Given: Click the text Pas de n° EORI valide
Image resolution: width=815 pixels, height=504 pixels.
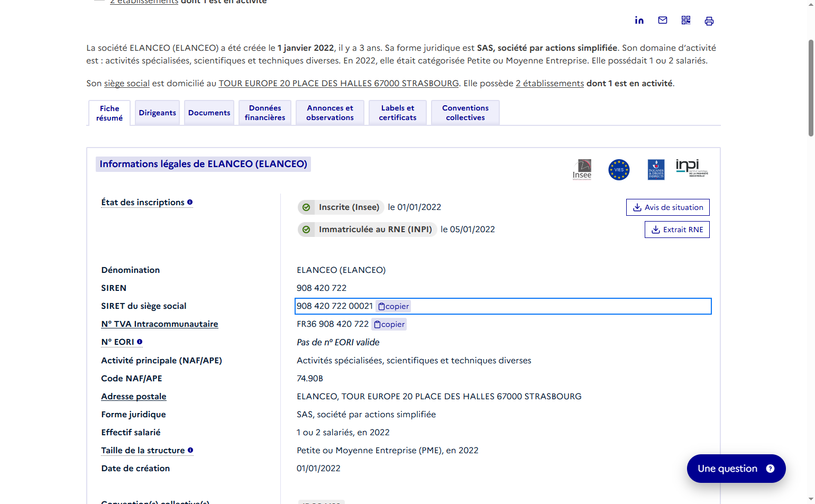Looking at the screenshot, I should [338, 342].
